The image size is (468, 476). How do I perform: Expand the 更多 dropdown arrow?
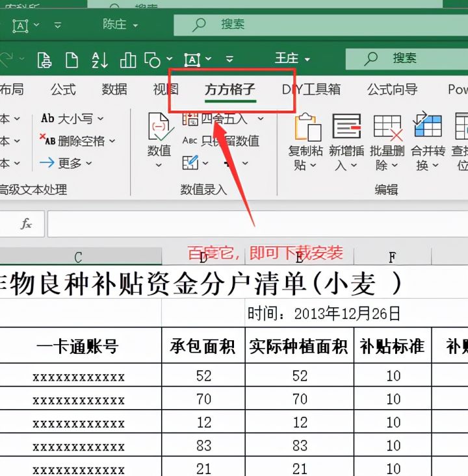pyautogui.click(x=89, y=164)
